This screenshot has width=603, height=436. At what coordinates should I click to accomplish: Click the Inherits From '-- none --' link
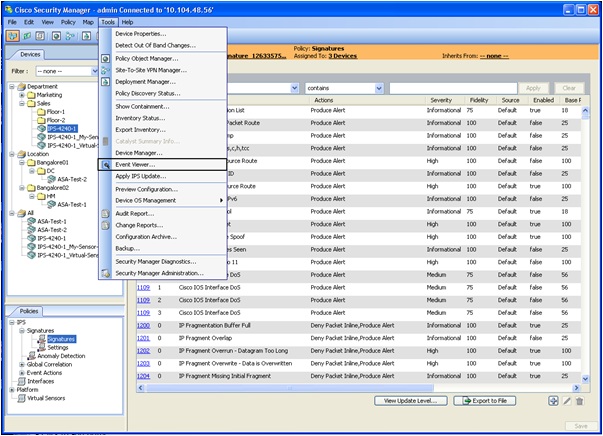pyautogui.click(x=494, y=56)
